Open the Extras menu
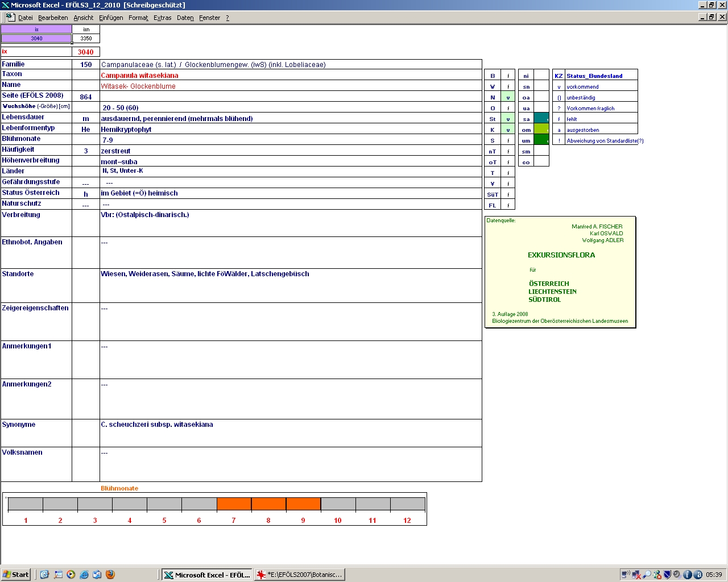Image resolution: width=728 pixels, height=582 pixels. [163, 18]
